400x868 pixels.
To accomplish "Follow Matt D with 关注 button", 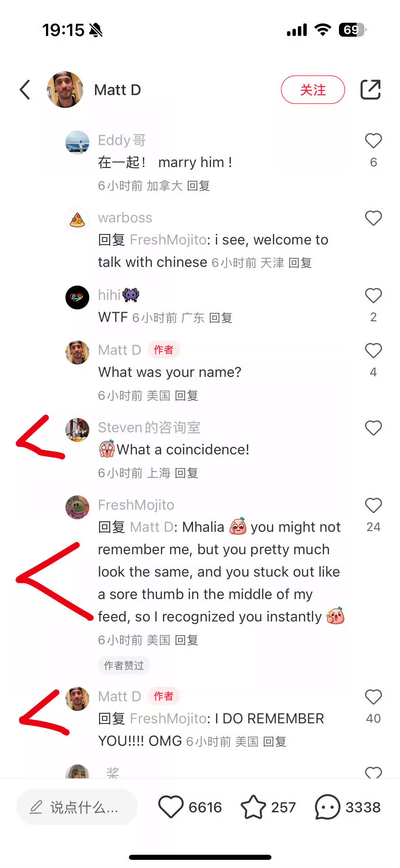I will click(x=313, y=90).
